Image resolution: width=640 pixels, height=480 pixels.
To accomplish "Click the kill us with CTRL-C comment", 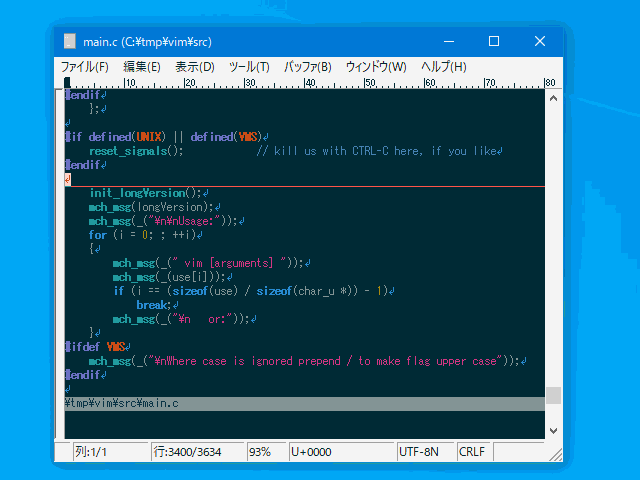I will pos(380,151).
